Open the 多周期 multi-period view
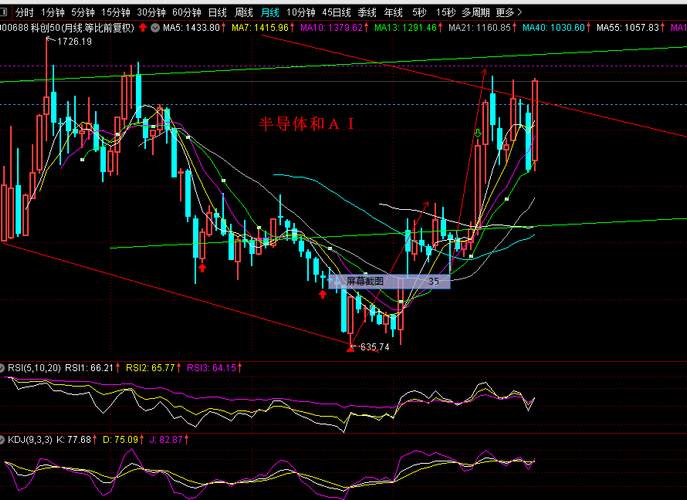The height and width of the screenshot is (500, 687). pos(475,12)
